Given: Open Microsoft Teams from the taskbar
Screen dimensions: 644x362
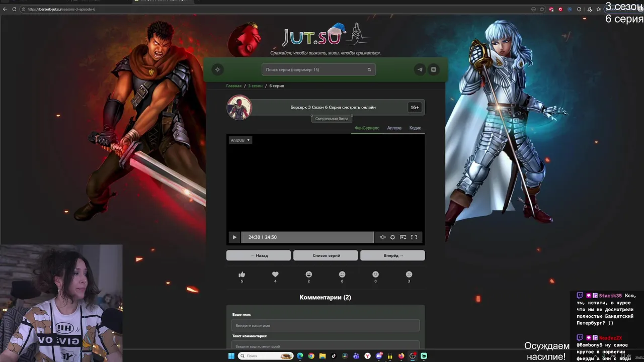Looking at the screenshot, I should [x=356, y=356].
